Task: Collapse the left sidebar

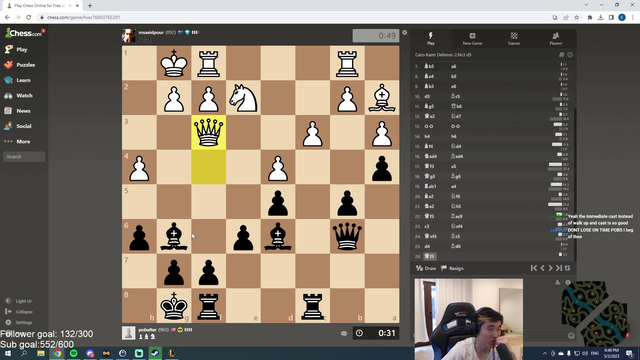Action: pyautogui.click(x=19, y=311)
